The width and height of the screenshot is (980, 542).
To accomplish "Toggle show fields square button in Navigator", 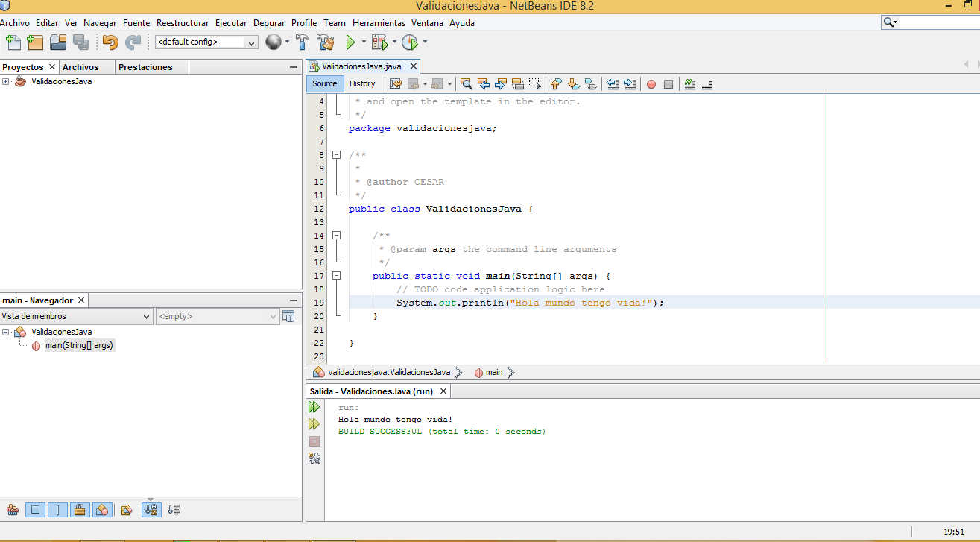I will 35,510.
